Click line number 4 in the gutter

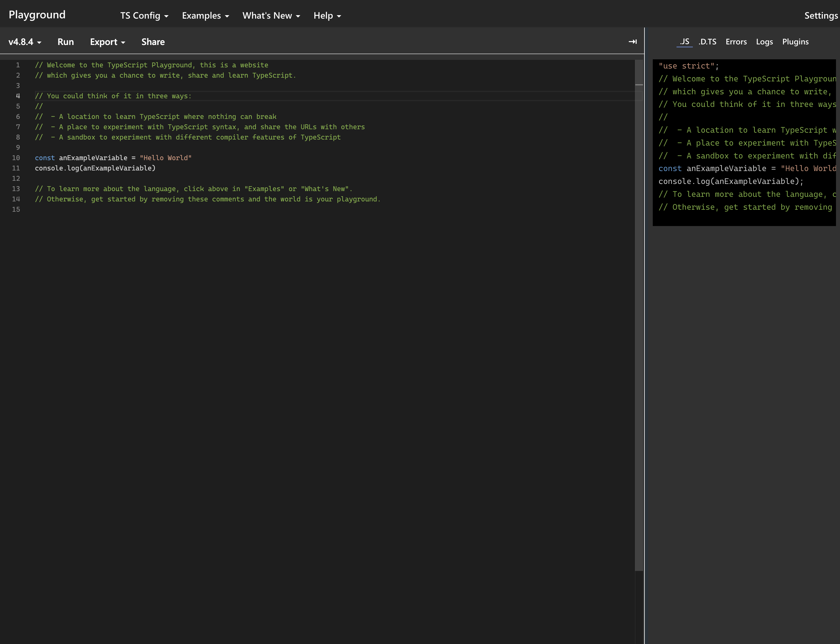(x=18, y=96)
